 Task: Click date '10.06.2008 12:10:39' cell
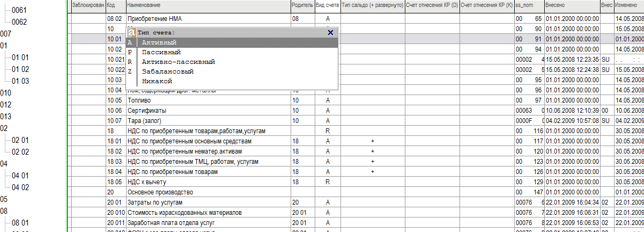[572, 111]
